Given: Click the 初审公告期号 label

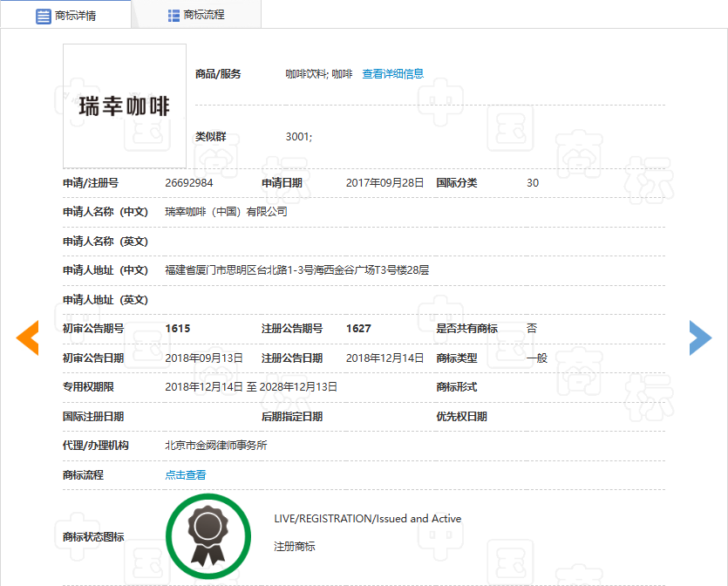Looking at the screenshot, I should pos(93,328).
